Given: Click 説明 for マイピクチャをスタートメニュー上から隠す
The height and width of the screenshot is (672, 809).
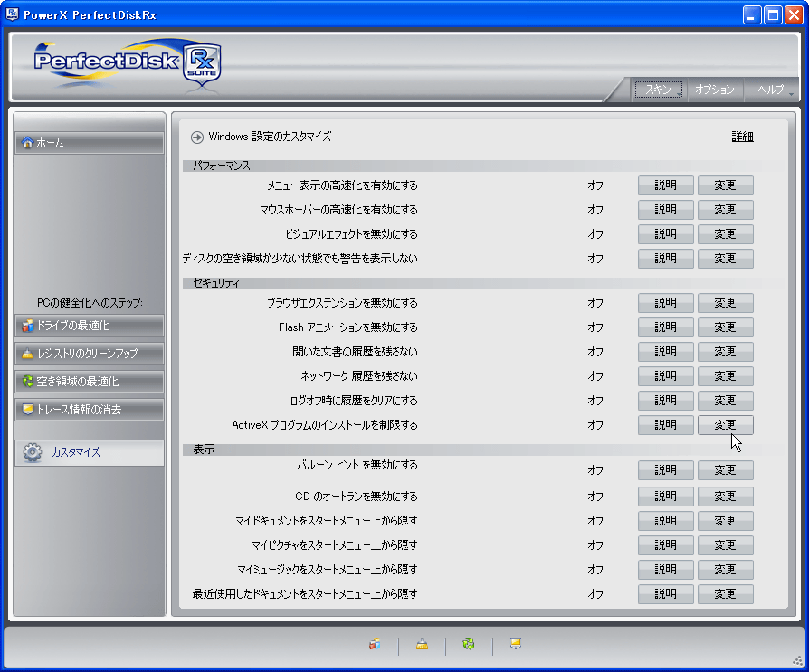Looking at the screenshot, I should (665, 545).
